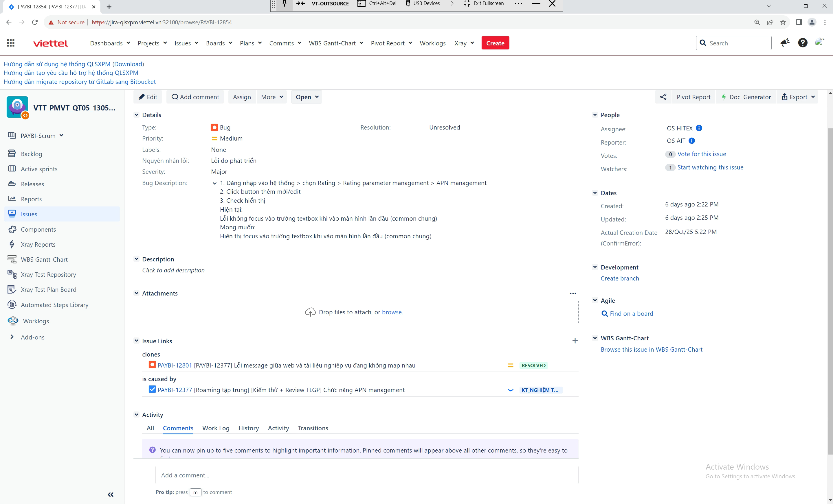
Task: Open the attachments three-dots menu
Action: [573, 293]
